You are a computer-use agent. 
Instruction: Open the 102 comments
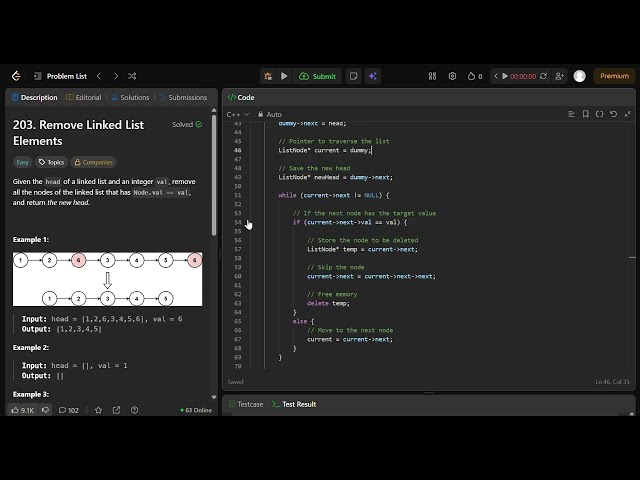coord(69,410)
